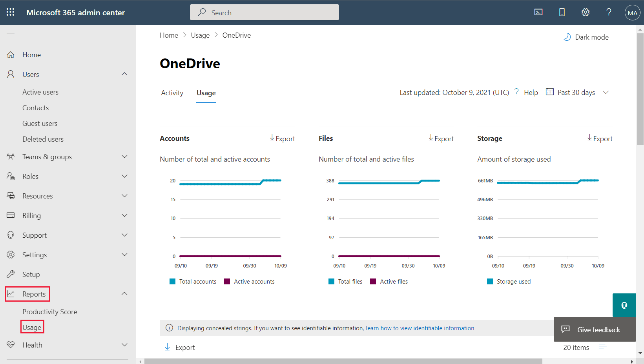This screenshot has height=364, width=644.
Task: Open learn how to view identifiable information link
Action: tap(420, 328)
